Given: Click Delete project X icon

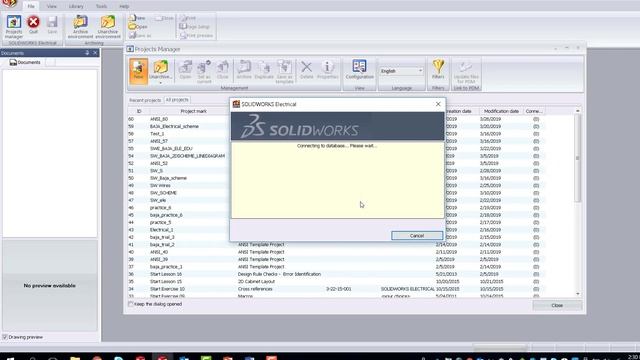Looking at the screenshot, I should point(307,70).
